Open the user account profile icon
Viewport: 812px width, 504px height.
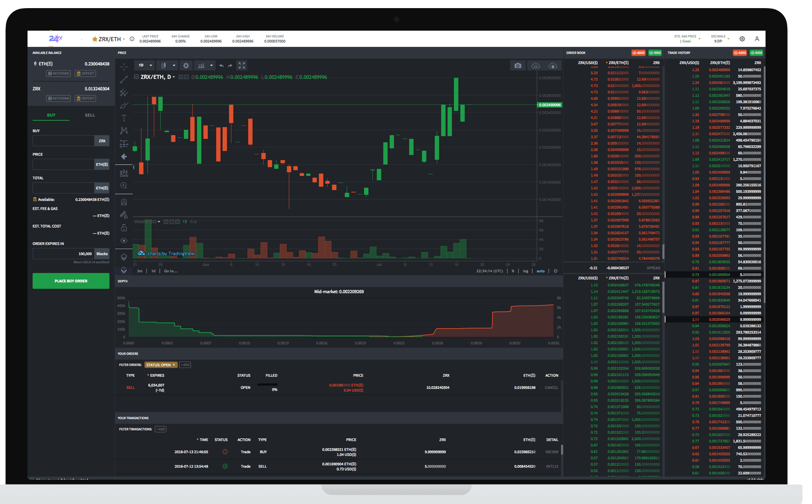(757, 39)
